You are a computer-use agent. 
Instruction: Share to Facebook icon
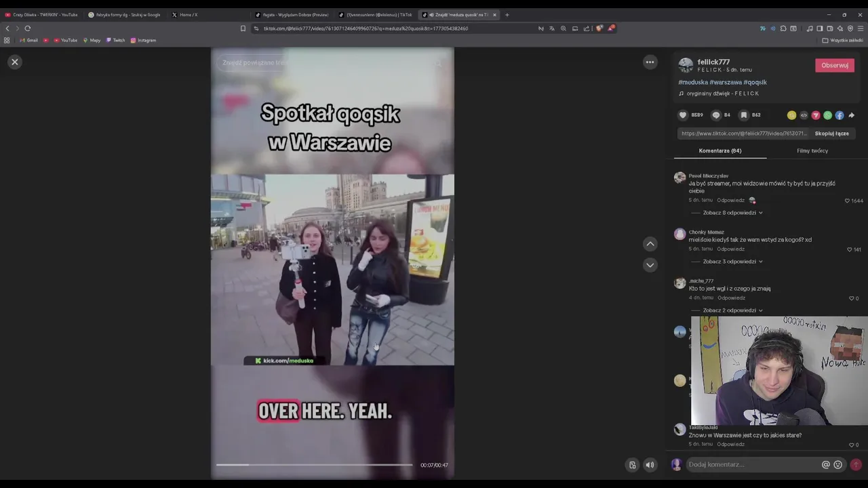tap(840, 115)
